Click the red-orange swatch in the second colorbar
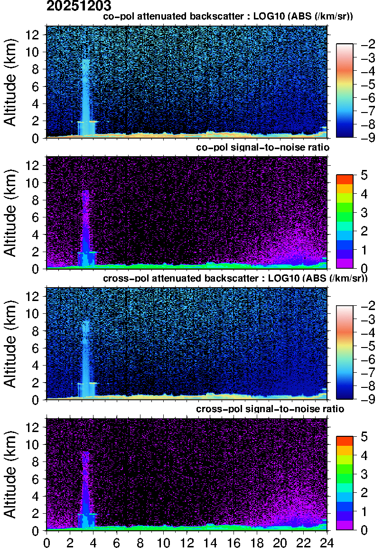Image resolution: width=392 pixels, height=555 pixels. click(x=345, y=180)
